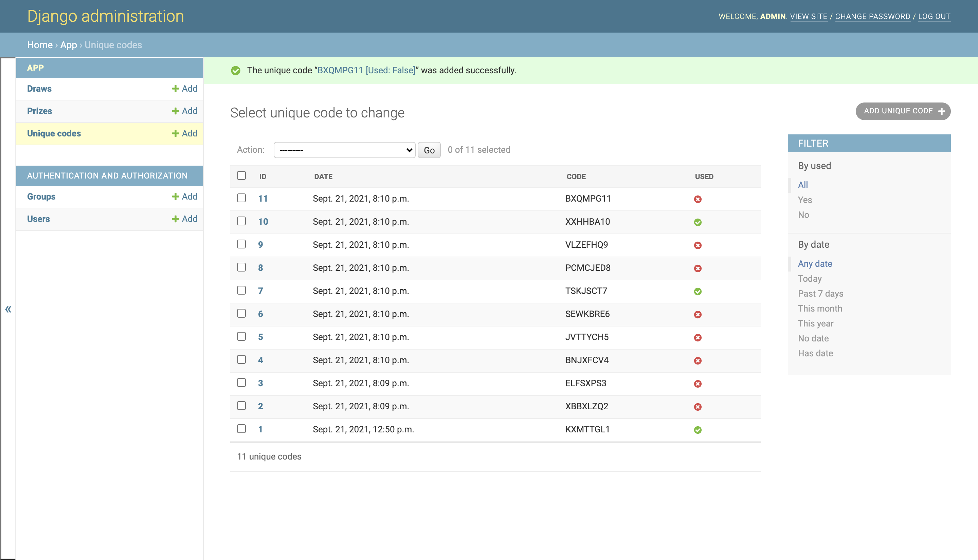Click the plus icon in the Users row
Viewport: 978px width, 560px height.
pyautogui.click(x=176, y=219)
